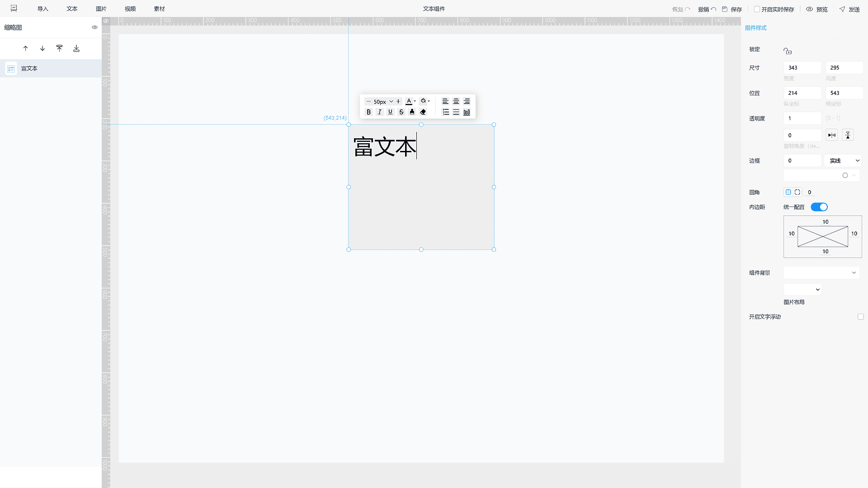Toggle italic formatting
Screen dimensions: 868x488
point(380,112)
